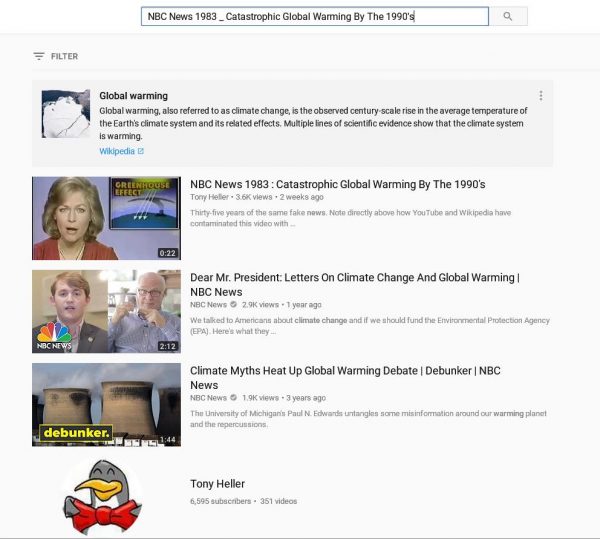Click '351 videos' text
The height and width of the screenshot is (539, 600).
tap(279, 501)
